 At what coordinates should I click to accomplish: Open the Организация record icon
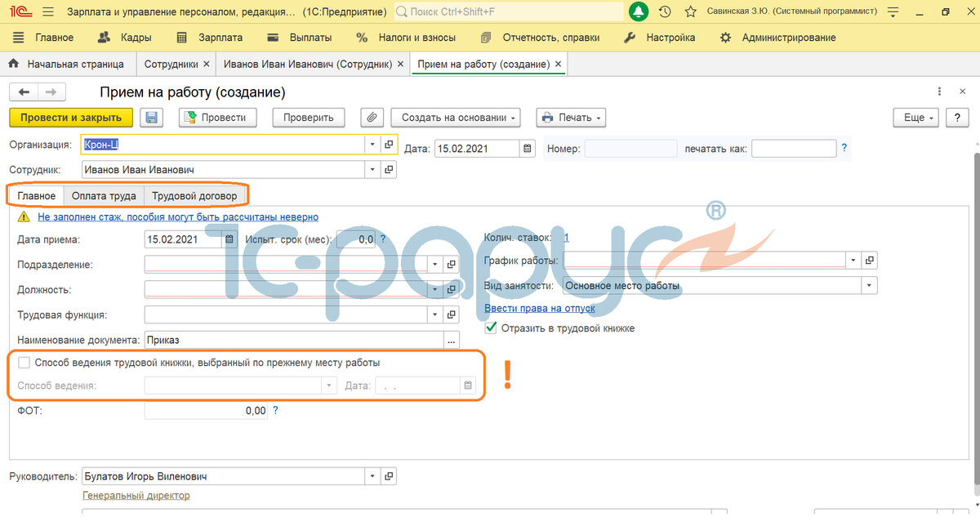coord(389,145)
